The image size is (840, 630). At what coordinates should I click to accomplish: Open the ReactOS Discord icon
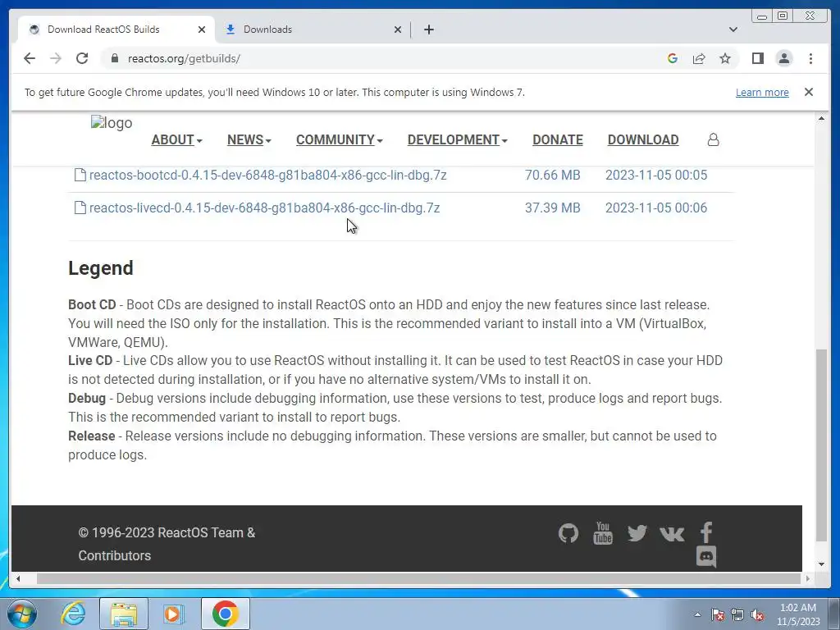pos(706,557)
